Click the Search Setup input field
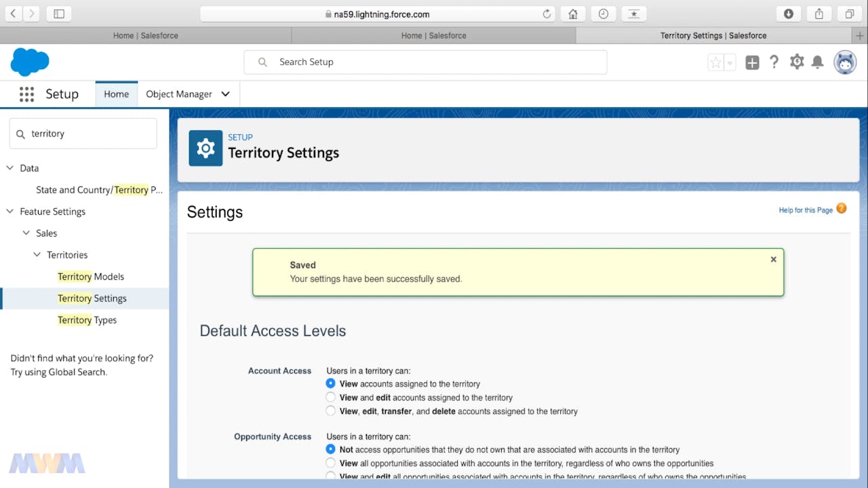Image resolution: width=868 pixels, height=488 pixels. pos(434,62)
